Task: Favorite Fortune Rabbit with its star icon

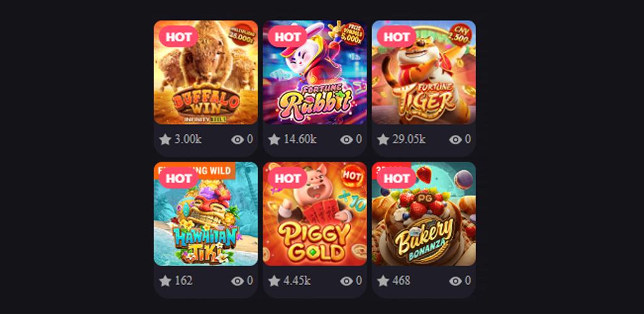Action: 274,139
